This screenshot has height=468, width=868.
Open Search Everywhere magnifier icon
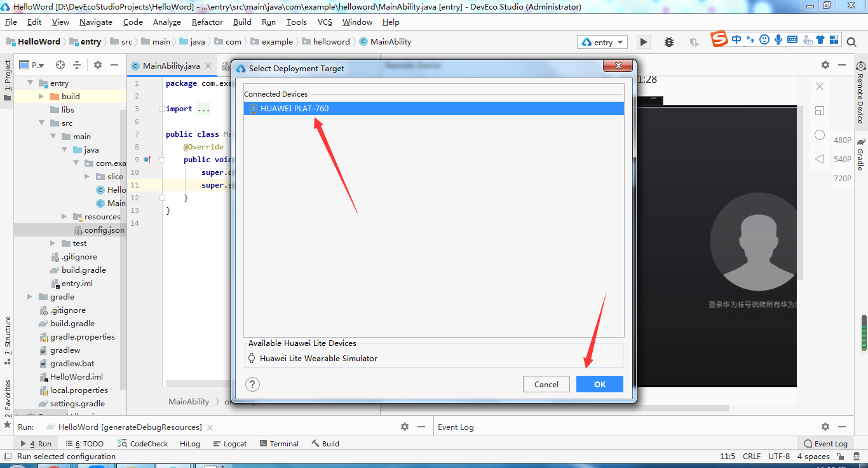pos(851,41)
